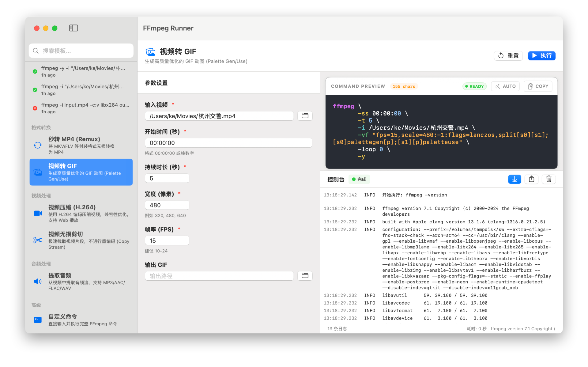Screen dimensions: 588x367
Task: Run the command with the 执行 button
Action: [x=541, y=56]
